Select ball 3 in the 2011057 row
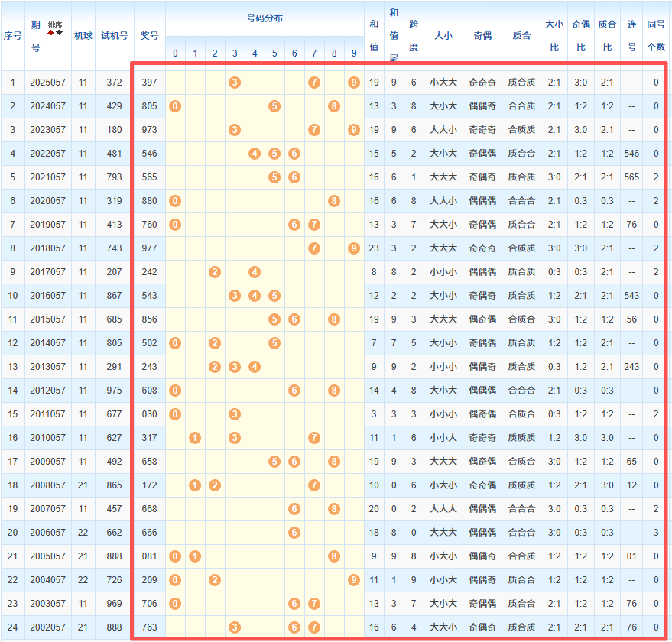The height and width of the screenshot is (642, 672). (235, 414)
